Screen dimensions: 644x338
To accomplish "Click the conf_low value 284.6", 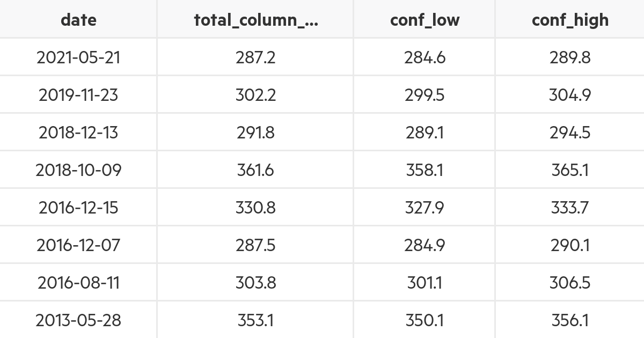I will pyautogui.click(x=425, y=57).
